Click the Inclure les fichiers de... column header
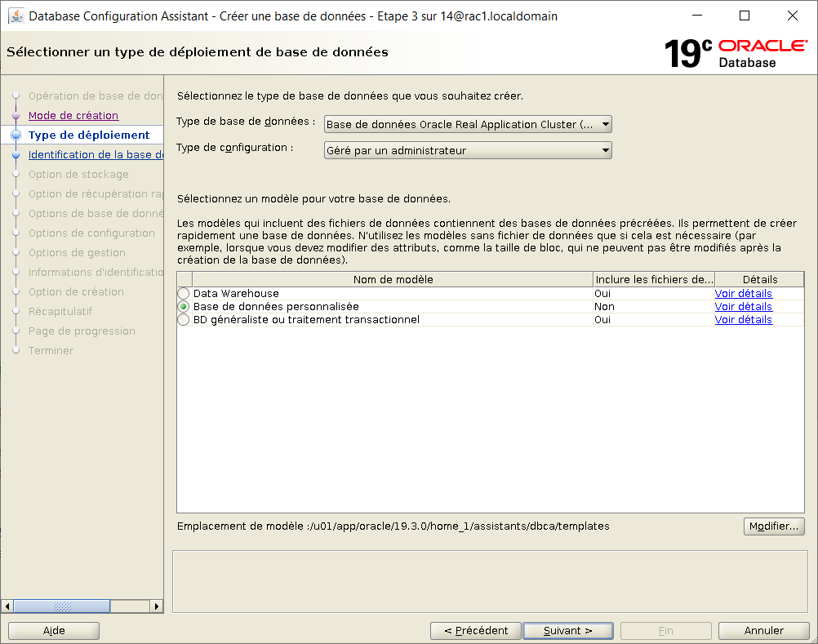Image resolution: width=818 pixels, height=644 pixels. pos(654,279)
